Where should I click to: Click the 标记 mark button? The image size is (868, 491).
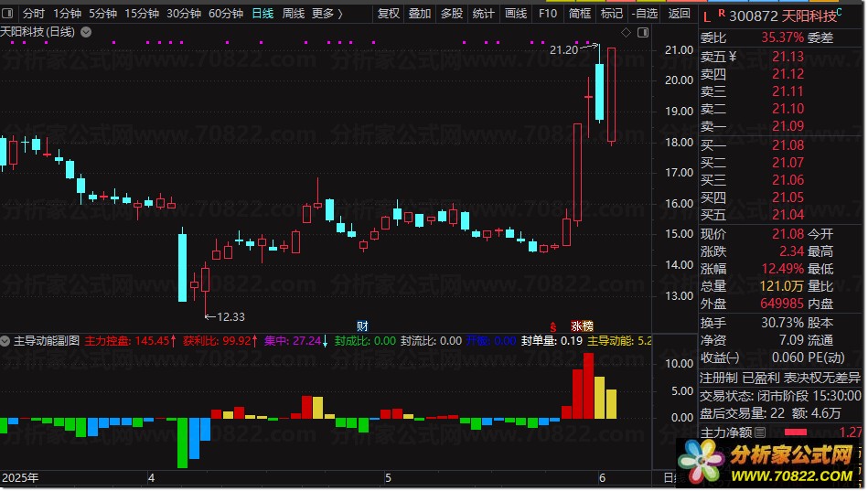612,14
